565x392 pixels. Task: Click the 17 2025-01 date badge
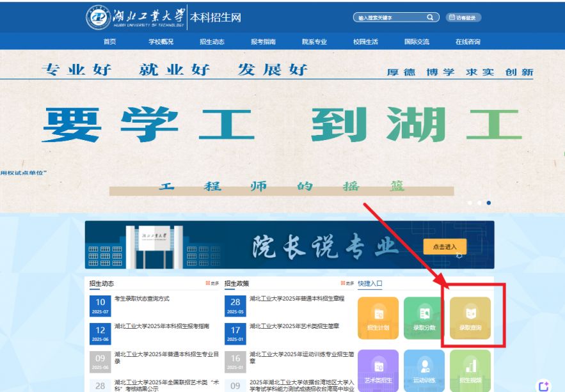[235, 334]
